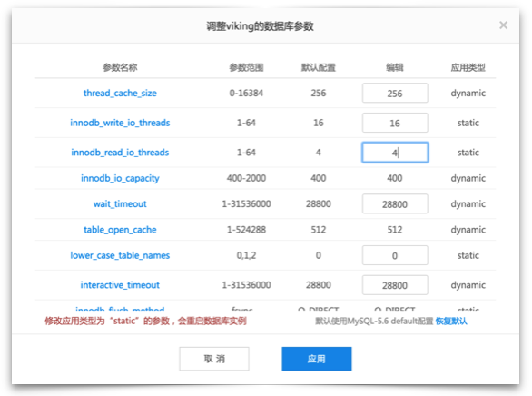Open the wait_timeout parameter link
Viewport: 532px width, 396px height.
pos(120,204)
